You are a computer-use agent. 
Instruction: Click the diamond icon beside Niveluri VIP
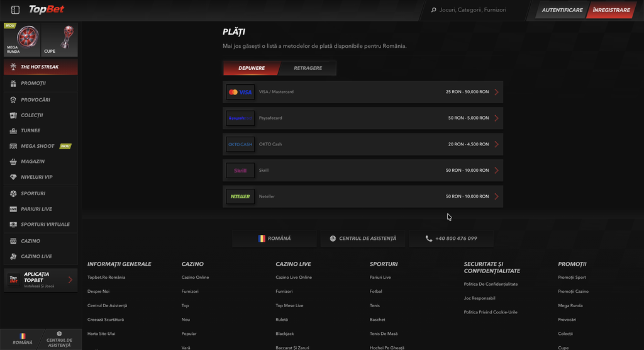pyautogui.click(x=13, y=177)
